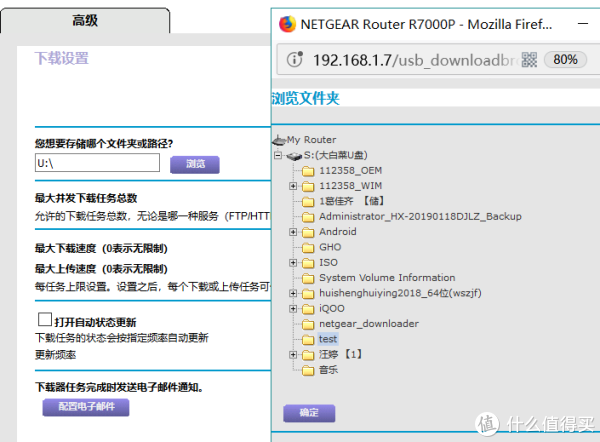
Task: Click the netgear_downloader folder icon
Action: pyautogui.click(x=308, y=324)
